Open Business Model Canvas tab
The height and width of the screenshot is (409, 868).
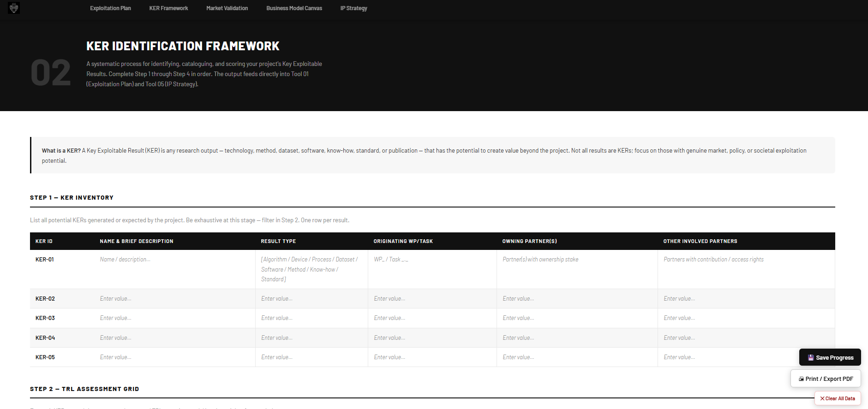(x=294, y=8)
